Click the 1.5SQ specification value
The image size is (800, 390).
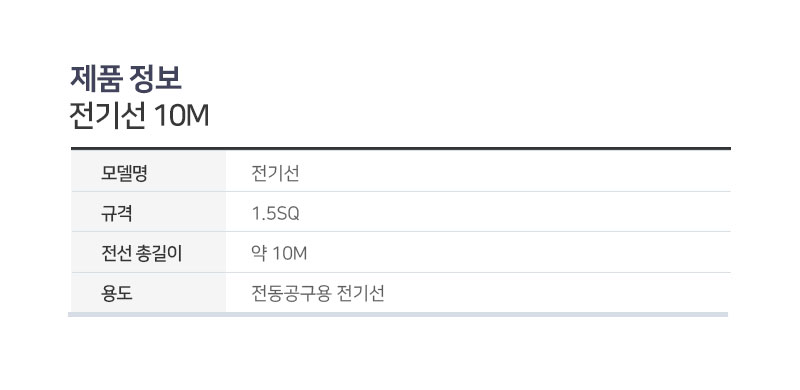click(276, 214)
